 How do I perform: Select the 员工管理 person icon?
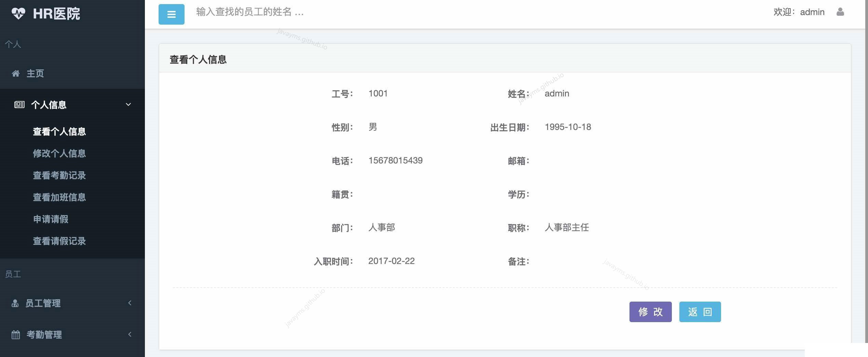tap(16, 303)
